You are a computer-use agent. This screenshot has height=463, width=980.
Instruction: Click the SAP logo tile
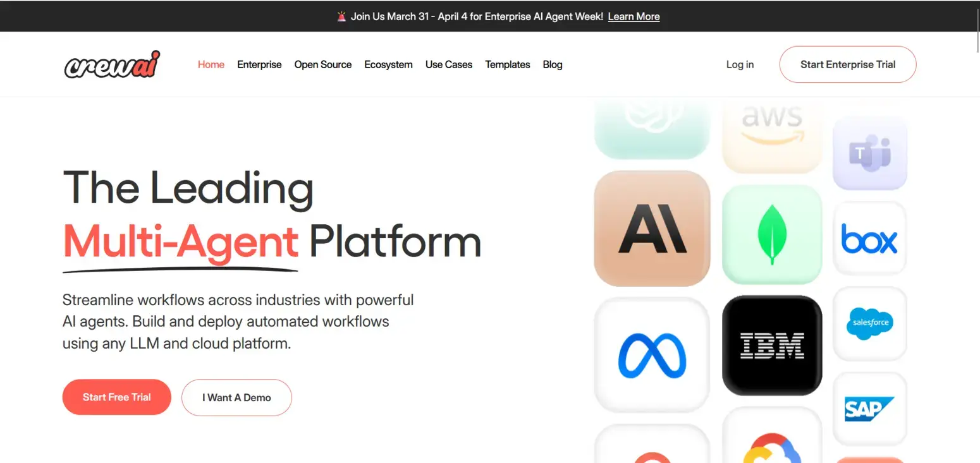click(x=869, y=409)
